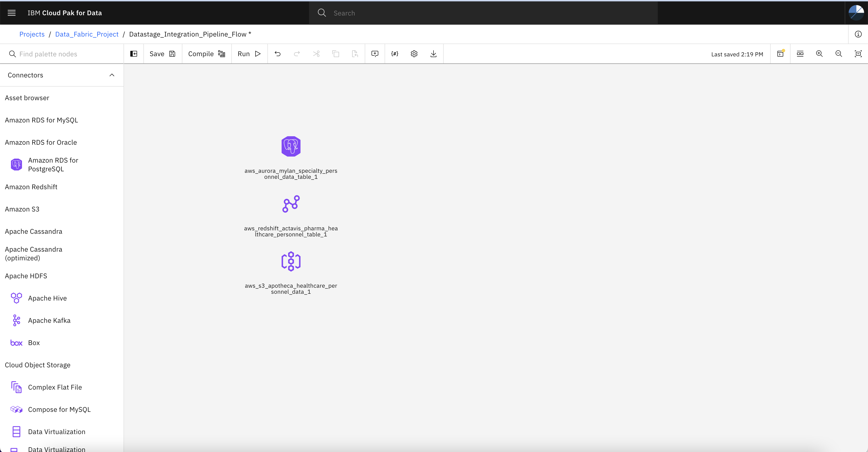Go to Projects breadcrumb link
Viewport: 868px width, 452px height.
[32, 34]
